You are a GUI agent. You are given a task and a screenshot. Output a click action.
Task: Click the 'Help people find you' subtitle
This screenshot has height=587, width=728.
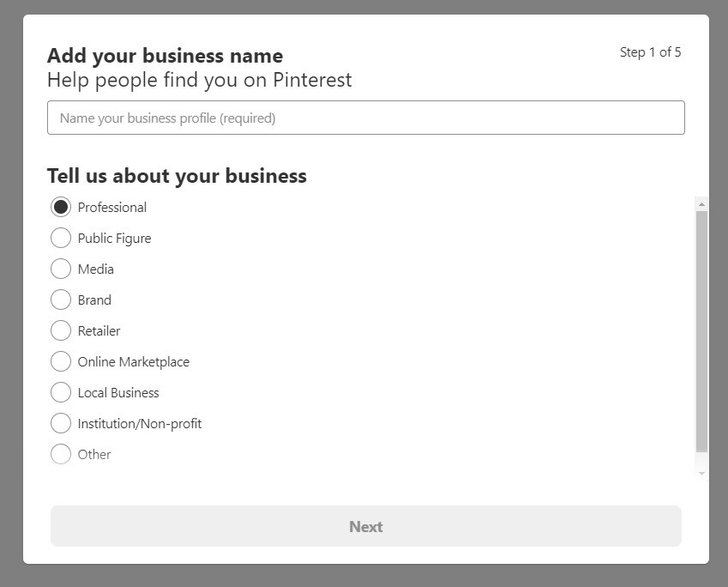199,80
